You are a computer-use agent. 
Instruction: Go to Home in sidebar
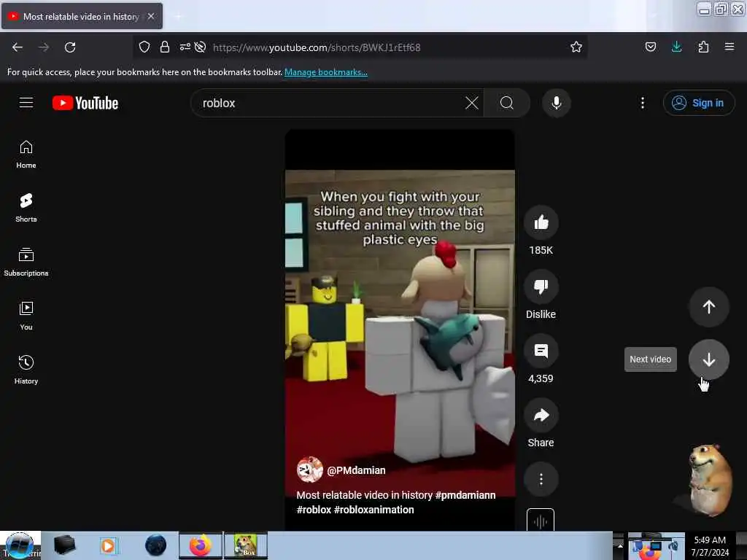pyautogui.click(x=26, y=155)
